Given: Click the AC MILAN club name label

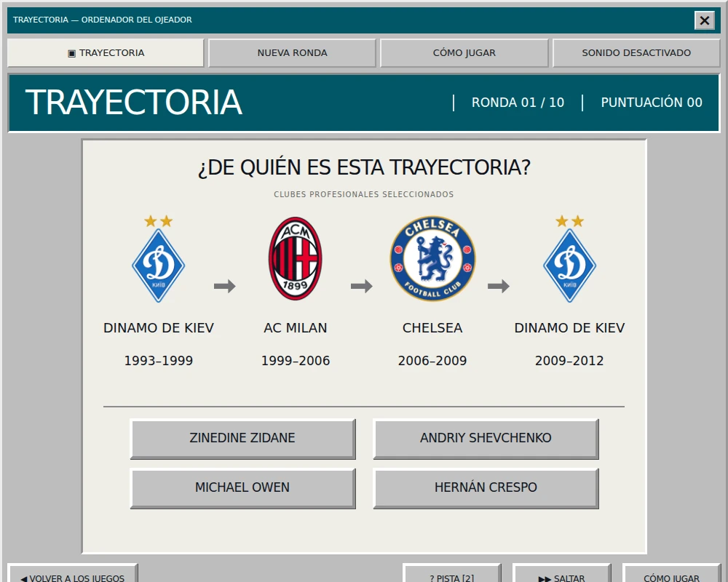Looking at the screenshot, I should coord(296,328).
